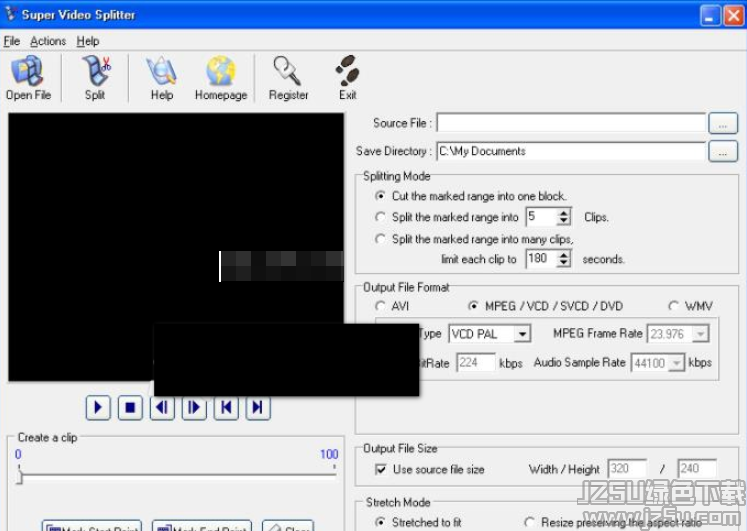Click the Width field showing 320

[x=627, y=469]
